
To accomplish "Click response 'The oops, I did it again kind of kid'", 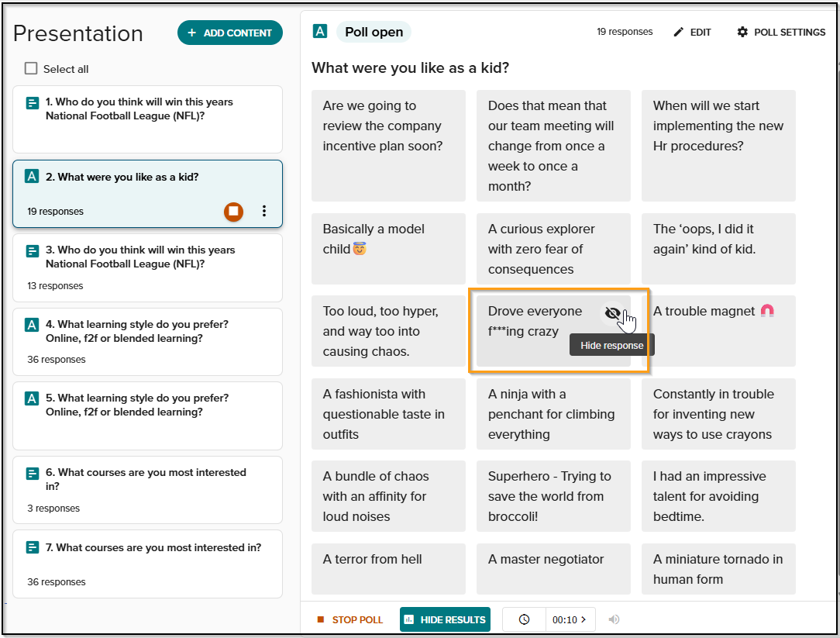I will tap(718, 249).
